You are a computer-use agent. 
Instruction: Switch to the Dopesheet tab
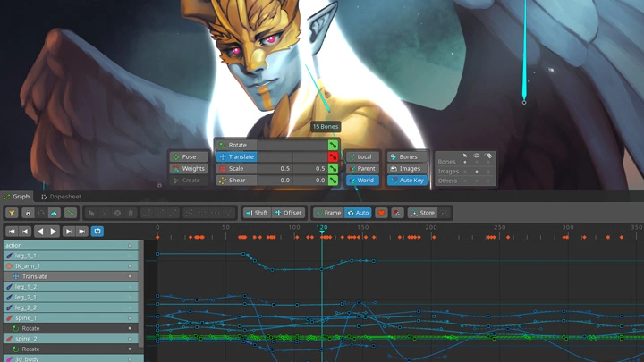pos(61,197)
